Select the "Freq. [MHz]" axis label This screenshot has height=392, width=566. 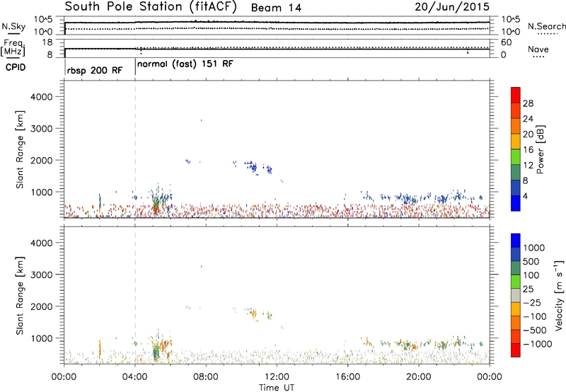click(13, 47)
